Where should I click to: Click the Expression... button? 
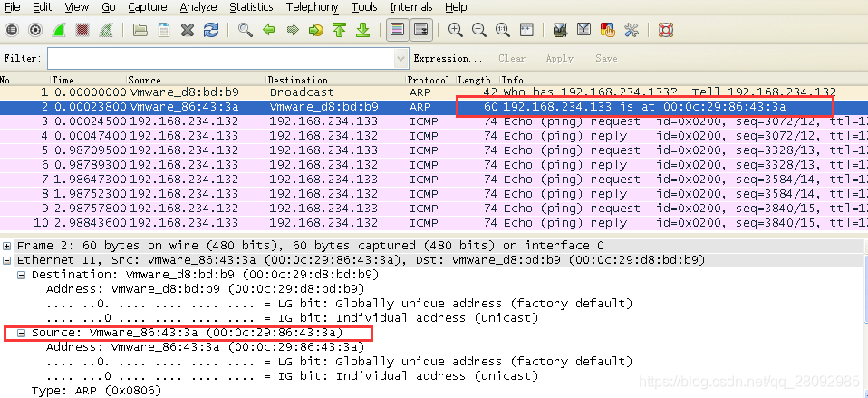(x=448, y=58)
